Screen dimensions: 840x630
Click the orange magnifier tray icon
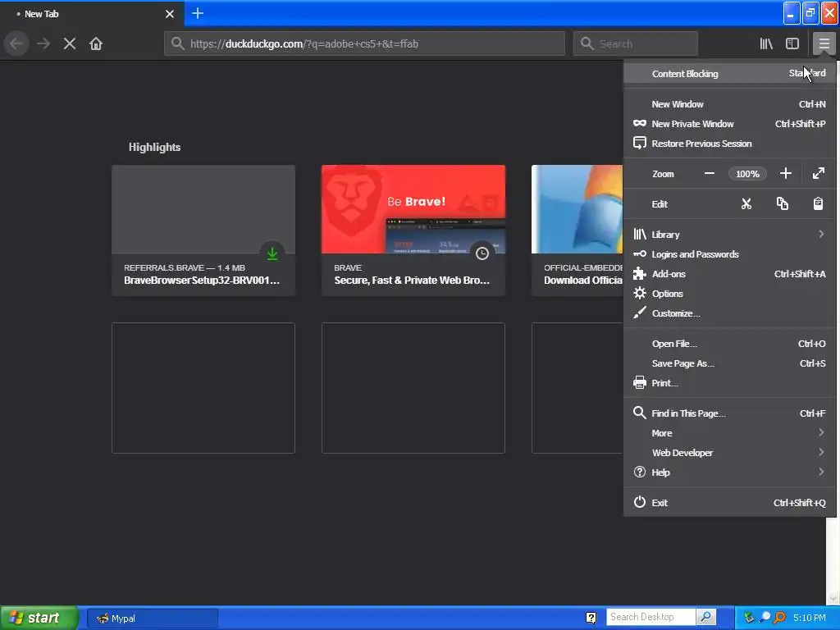coord(779,618)
